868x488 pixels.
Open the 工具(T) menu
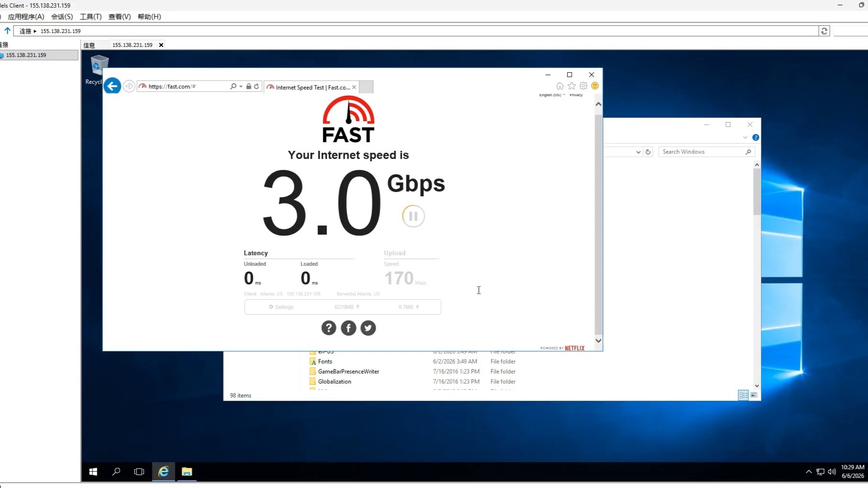coord(90,17)
